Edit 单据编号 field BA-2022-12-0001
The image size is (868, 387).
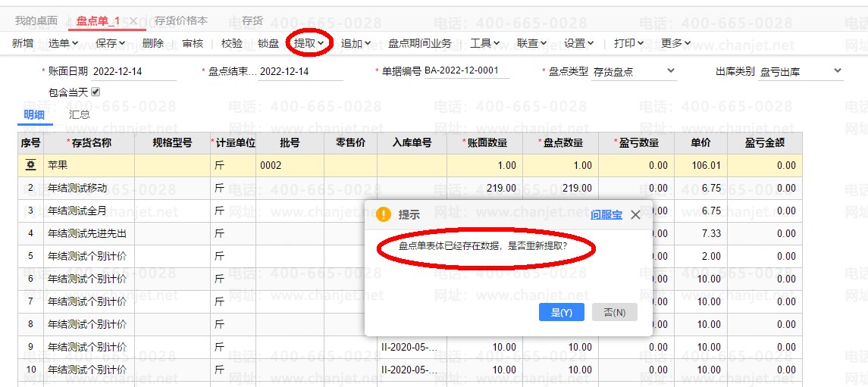pos(467,70)
